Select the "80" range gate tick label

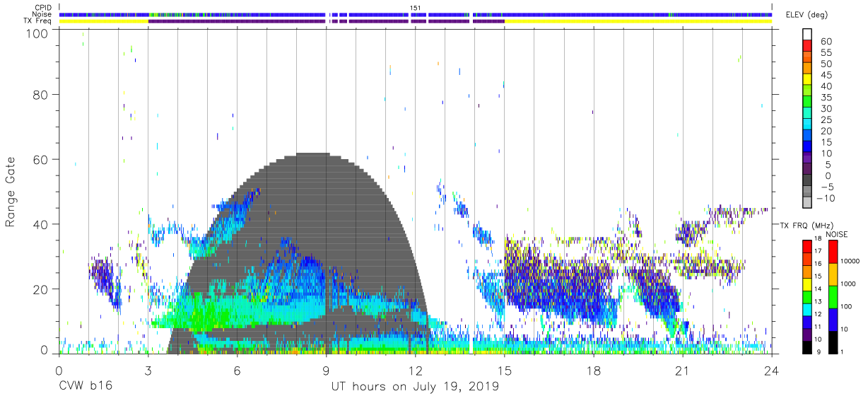(x=40, y=95)
